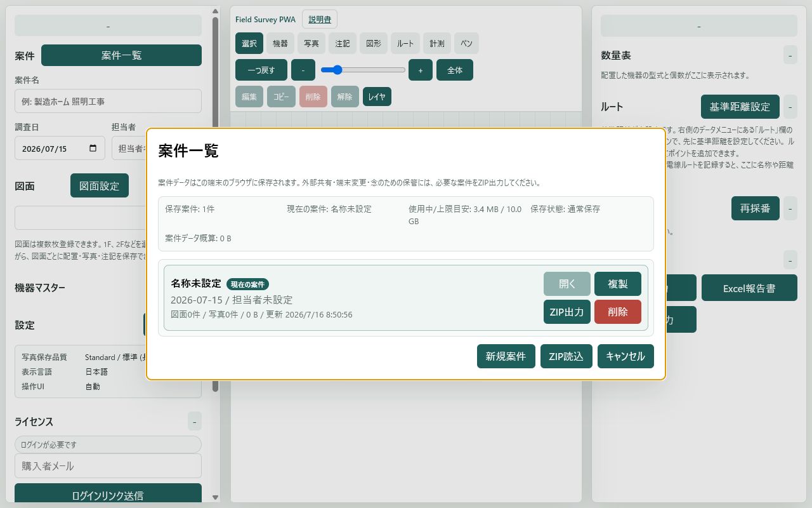Duplicate case with 複製 button
This screenshot has width=812, height=508.
click(x=618, y=284)
